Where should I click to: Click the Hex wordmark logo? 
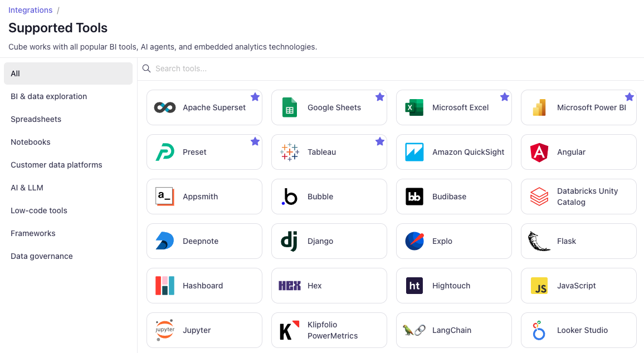point(290,286)
